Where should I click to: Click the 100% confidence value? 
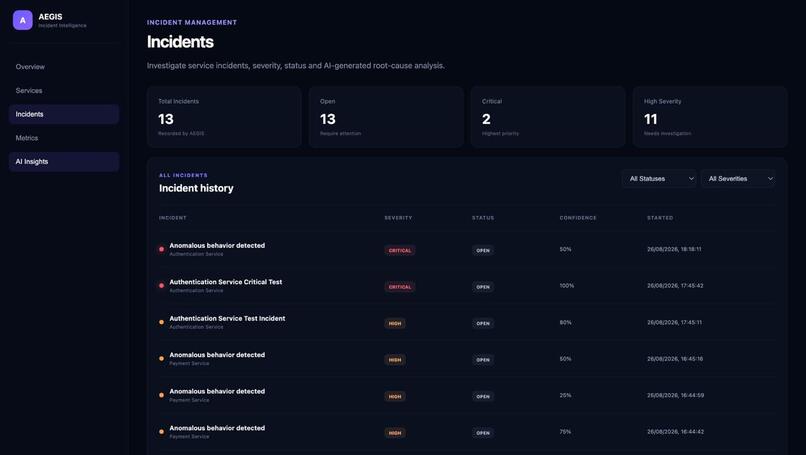pos(567,285)
